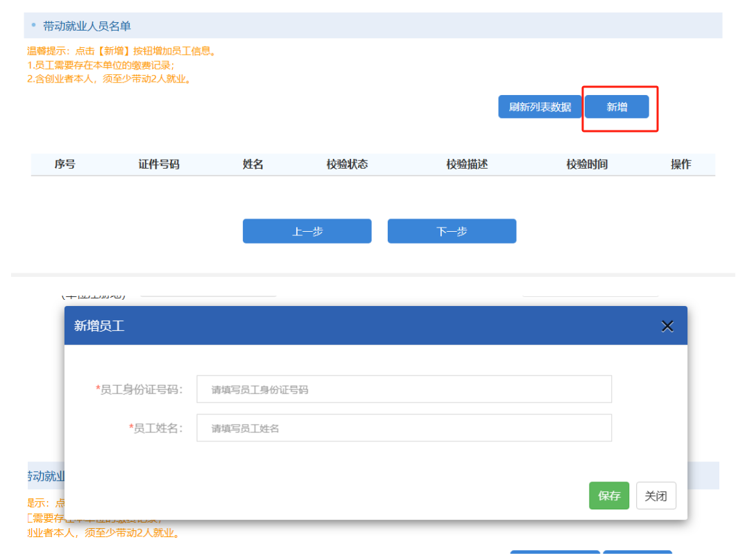Go back with the 上一步 button
Image resolution: width=736 pixels, height=560 pixels.
(x=307, y=231)
